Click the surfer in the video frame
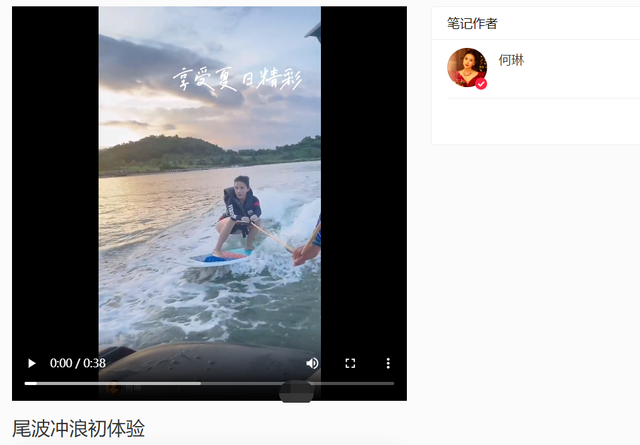The image size is (640, 445). click(240, 214)
